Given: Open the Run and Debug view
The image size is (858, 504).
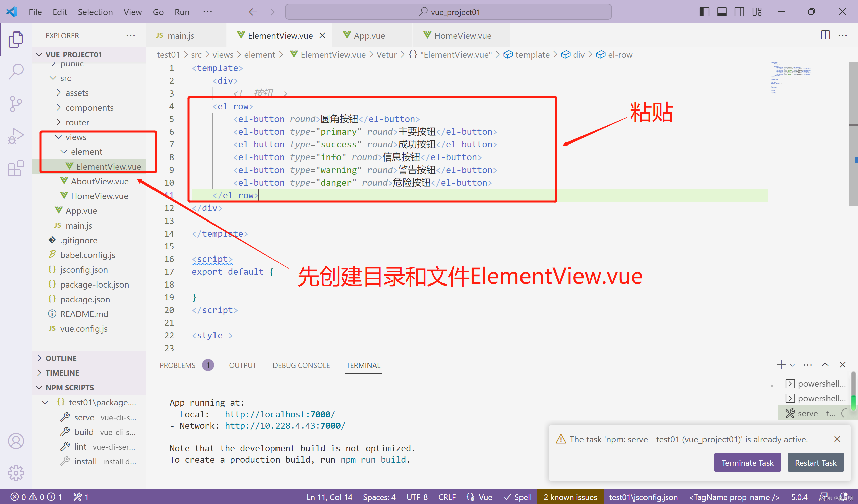Looking at the screenshot, I should tap(16, 136).
